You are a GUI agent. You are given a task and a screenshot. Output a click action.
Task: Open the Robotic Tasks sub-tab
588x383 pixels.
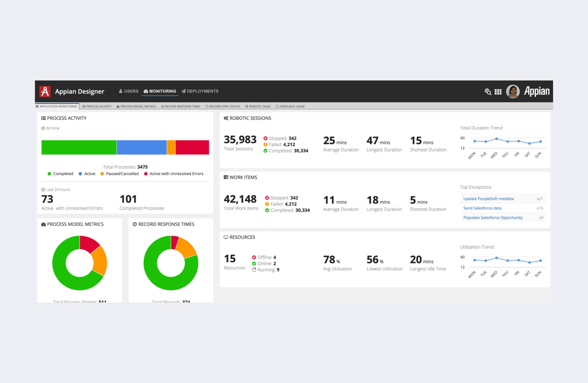pos(258,106)
